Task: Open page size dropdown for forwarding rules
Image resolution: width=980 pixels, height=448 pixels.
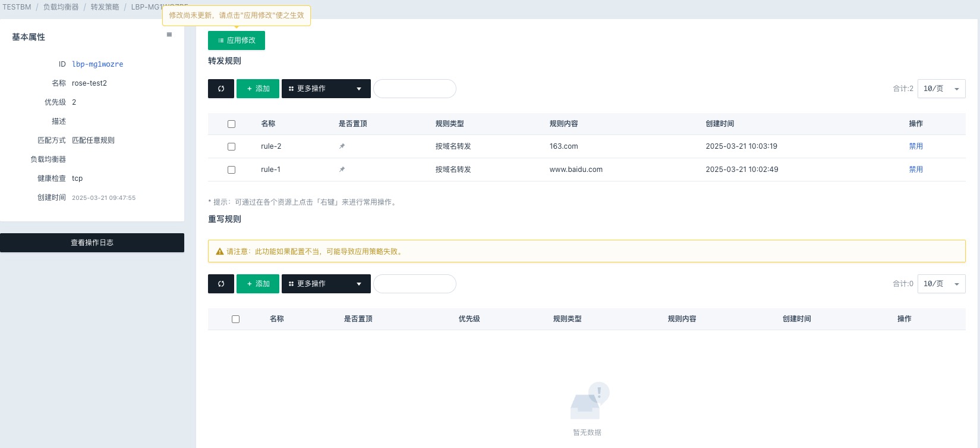Action: [941, 89]
